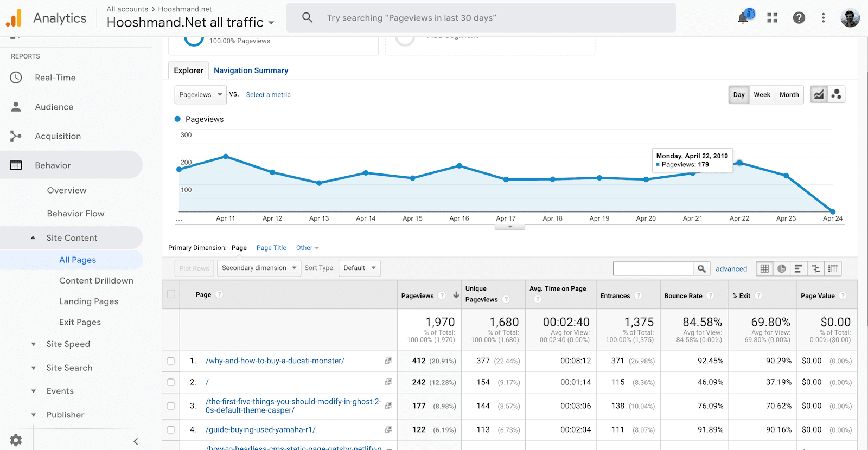
Task: Check the yamaha-r1 row checkbox
Action: click(171, 430)
